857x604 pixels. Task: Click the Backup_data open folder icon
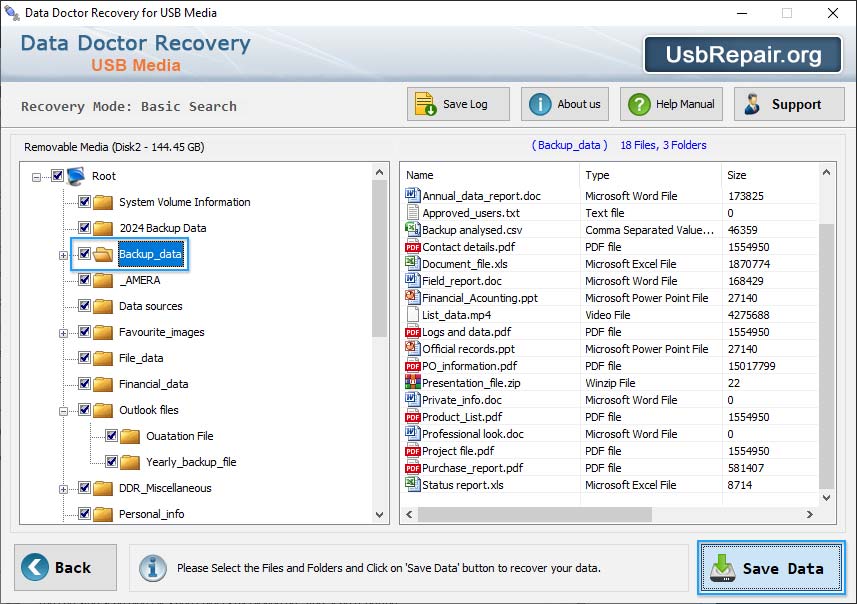pyautogui.click(x=103, y=254)
